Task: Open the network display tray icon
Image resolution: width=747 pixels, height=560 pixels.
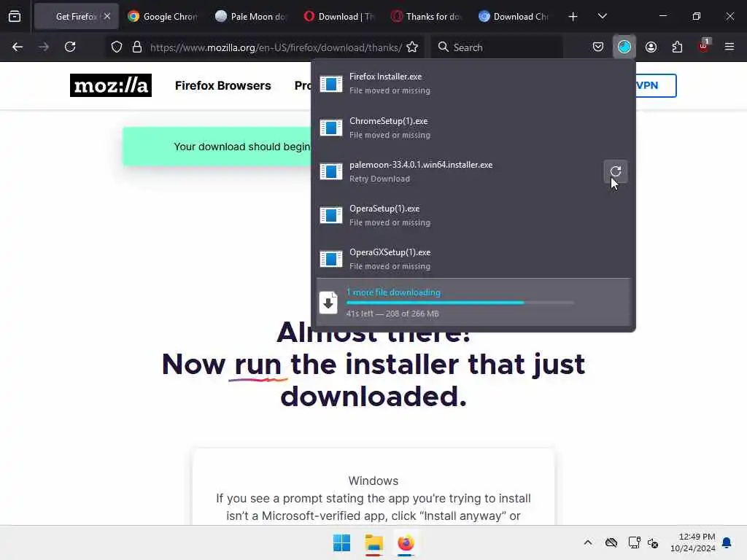Action: pyautogui.click(x=634, y=542)
